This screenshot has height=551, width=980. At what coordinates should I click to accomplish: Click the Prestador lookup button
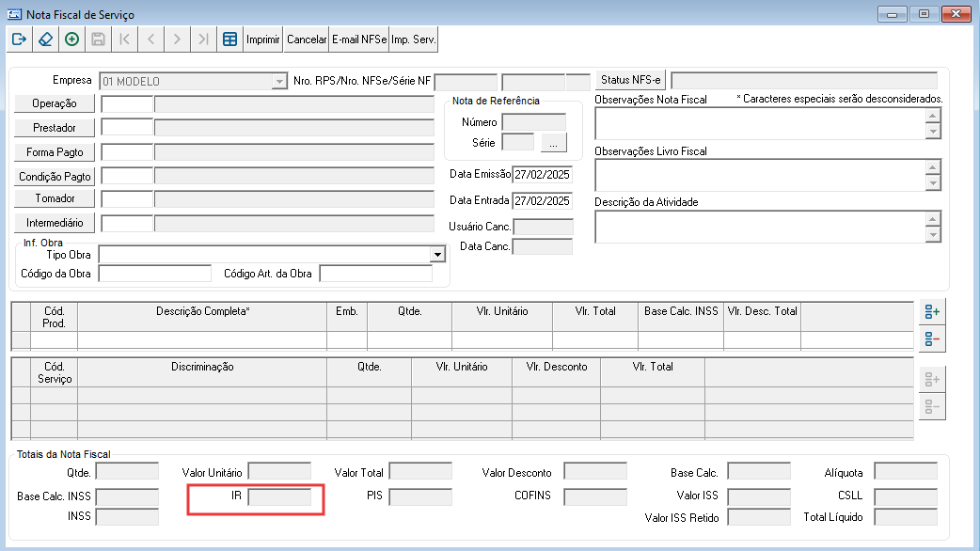click(55, 128)
